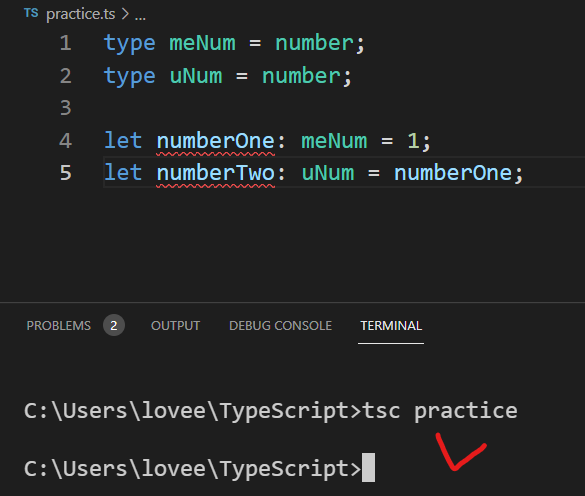Click line number 4 in gutter
This screenshot has height=496, width=585.
click(65, 141)
